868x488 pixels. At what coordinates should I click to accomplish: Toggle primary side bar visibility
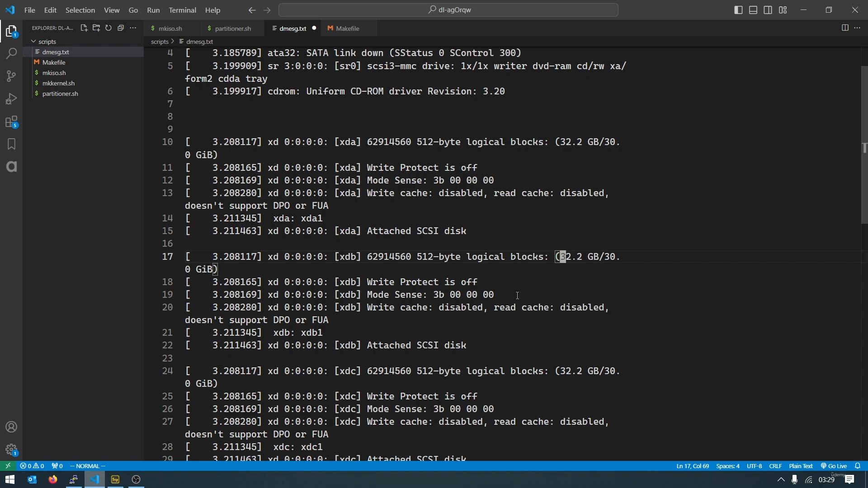[738, 10]
